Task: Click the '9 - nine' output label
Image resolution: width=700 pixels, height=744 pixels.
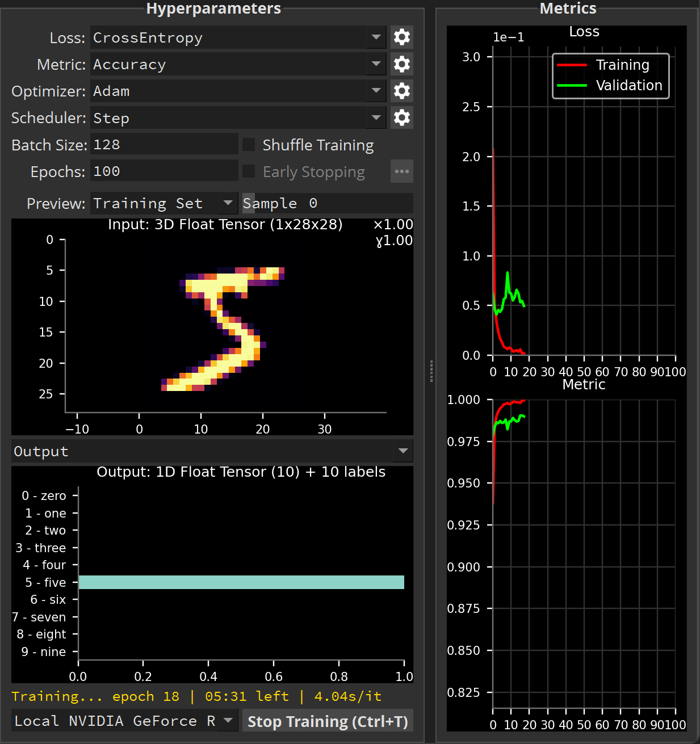Action: [44, 651]
